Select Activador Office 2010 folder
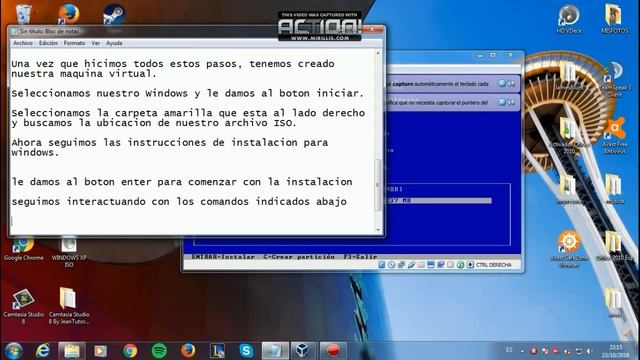This screenshot has width=640, height=360. pos(569,136)
